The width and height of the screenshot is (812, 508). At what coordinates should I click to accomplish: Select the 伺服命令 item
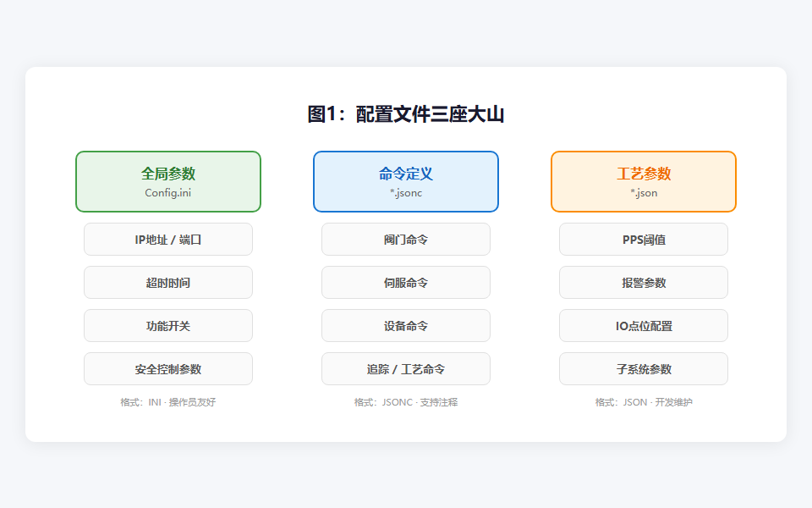point(406,283)
